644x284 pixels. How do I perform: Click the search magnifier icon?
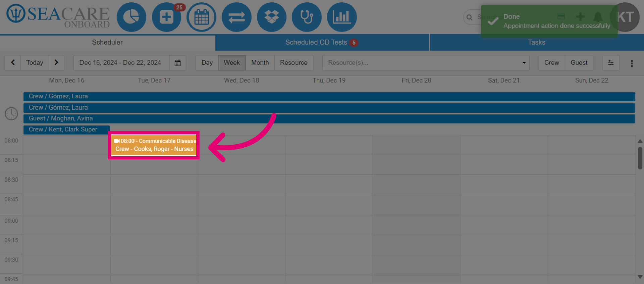pos(470,17)
